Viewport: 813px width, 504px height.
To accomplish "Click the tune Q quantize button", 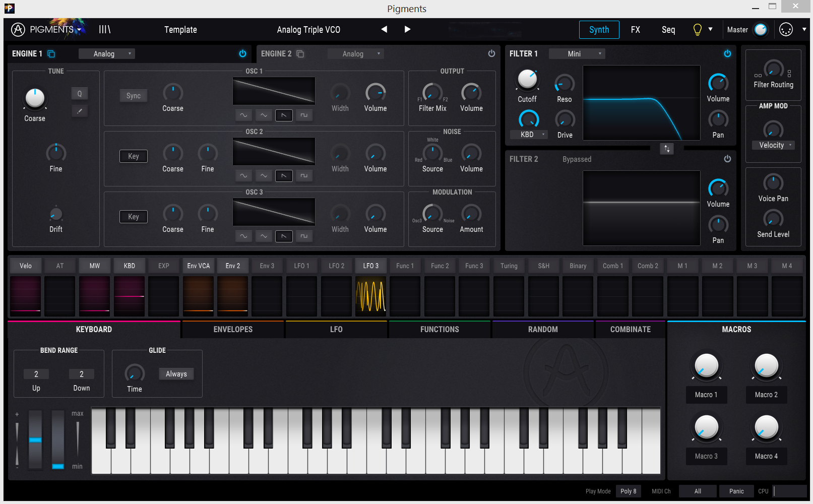I will click(x=79, y=94).
